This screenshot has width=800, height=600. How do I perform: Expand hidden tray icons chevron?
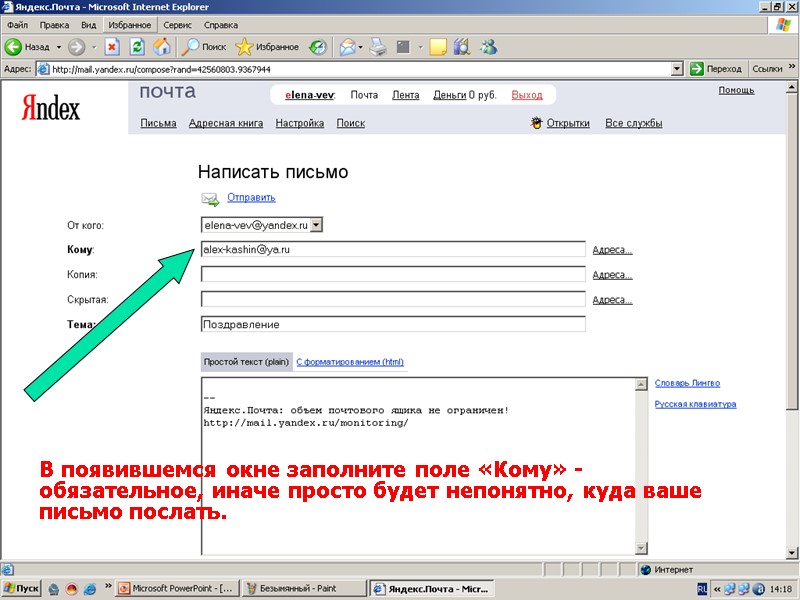717,589
